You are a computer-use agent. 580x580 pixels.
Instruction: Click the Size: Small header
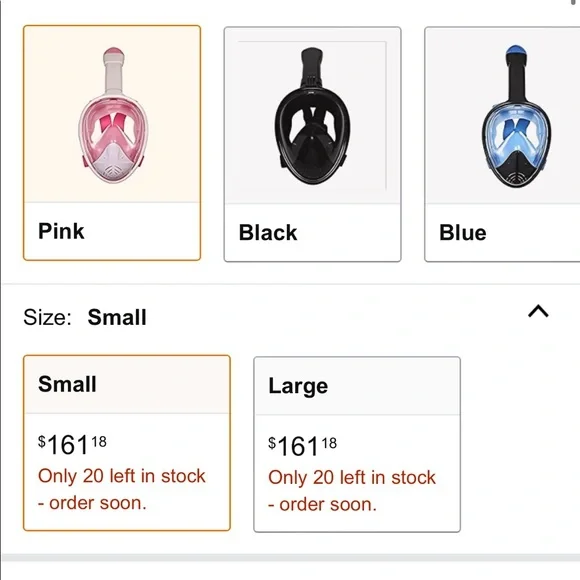85,317
